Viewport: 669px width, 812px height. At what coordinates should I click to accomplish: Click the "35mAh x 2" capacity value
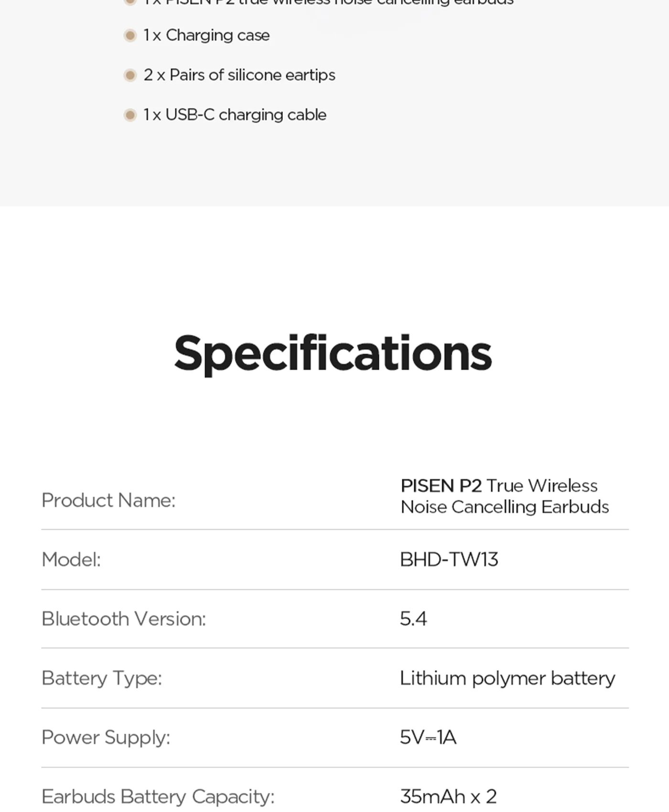[x=448, y=796]
